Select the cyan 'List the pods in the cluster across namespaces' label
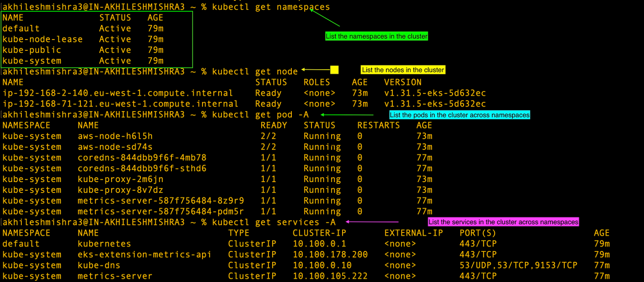644x282 pixels. (460, 115)
